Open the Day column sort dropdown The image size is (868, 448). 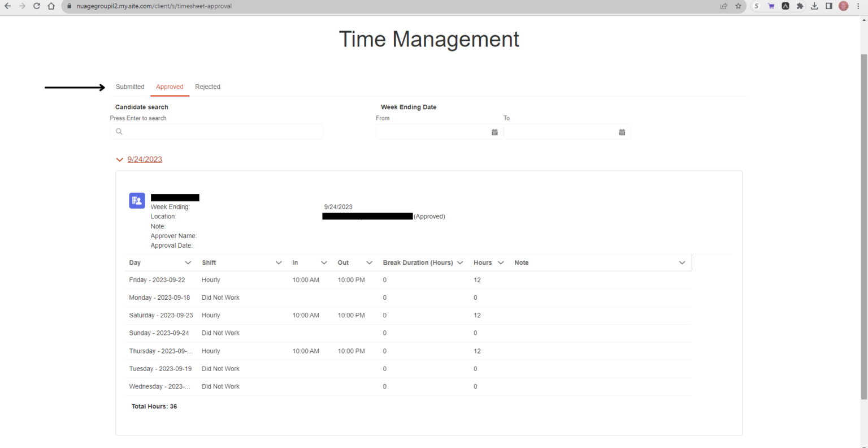point(189,262)
